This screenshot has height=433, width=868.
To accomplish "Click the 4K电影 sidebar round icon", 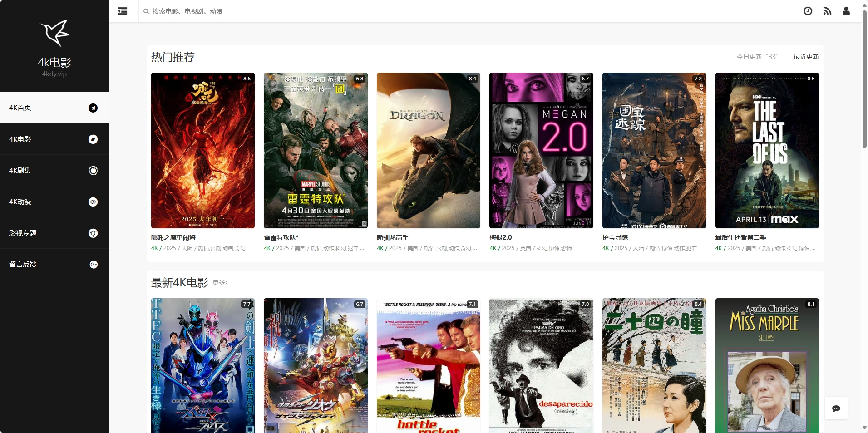I will [x=93, y=139].
